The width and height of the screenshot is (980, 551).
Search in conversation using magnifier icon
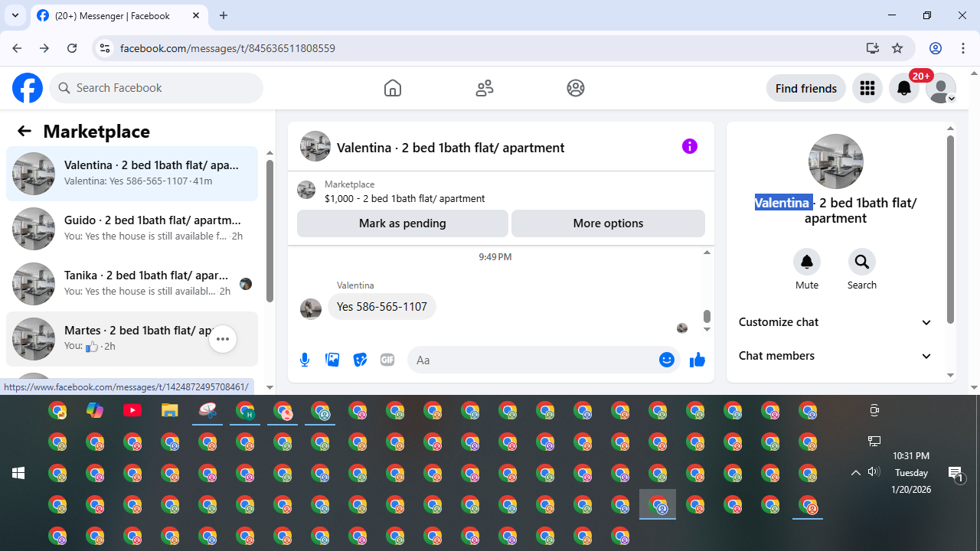point(862,262)
